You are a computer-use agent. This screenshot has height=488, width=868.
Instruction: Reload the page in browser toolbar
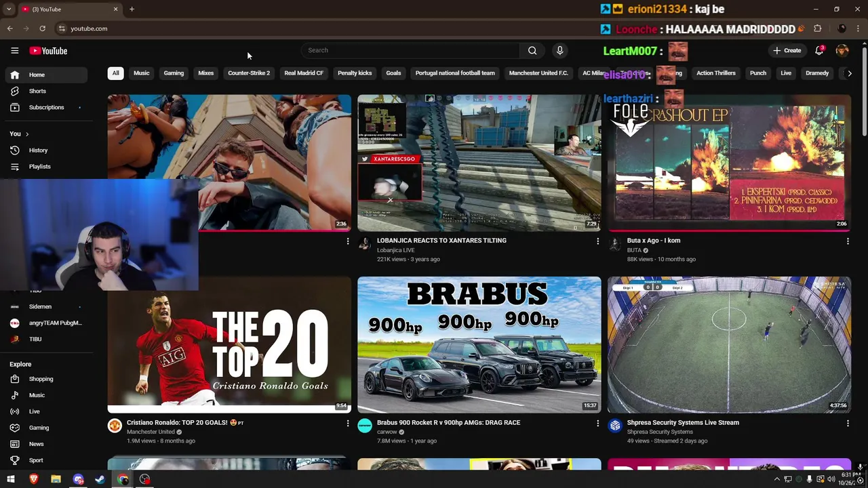[x=42, y=28]
